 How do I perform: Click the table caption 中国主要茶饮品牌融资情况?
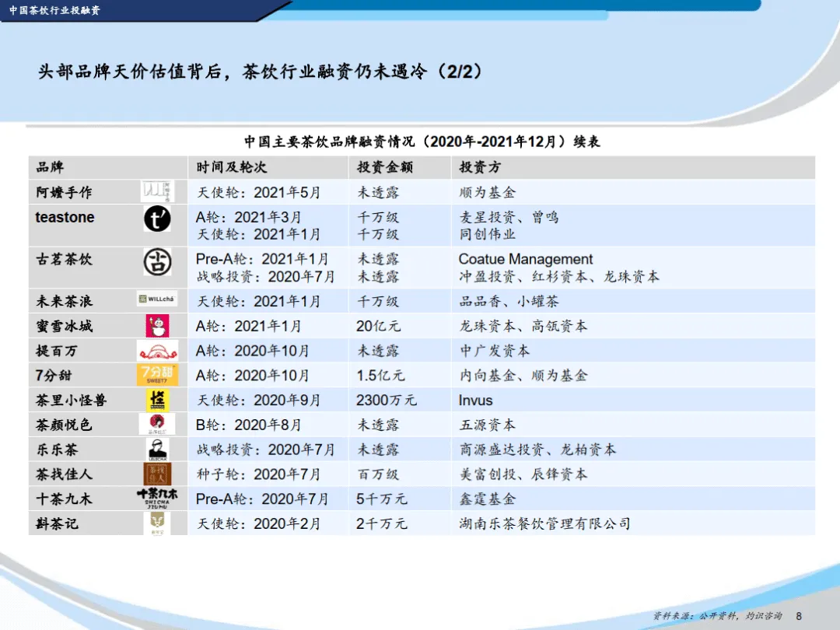click(x=422, y=142)
